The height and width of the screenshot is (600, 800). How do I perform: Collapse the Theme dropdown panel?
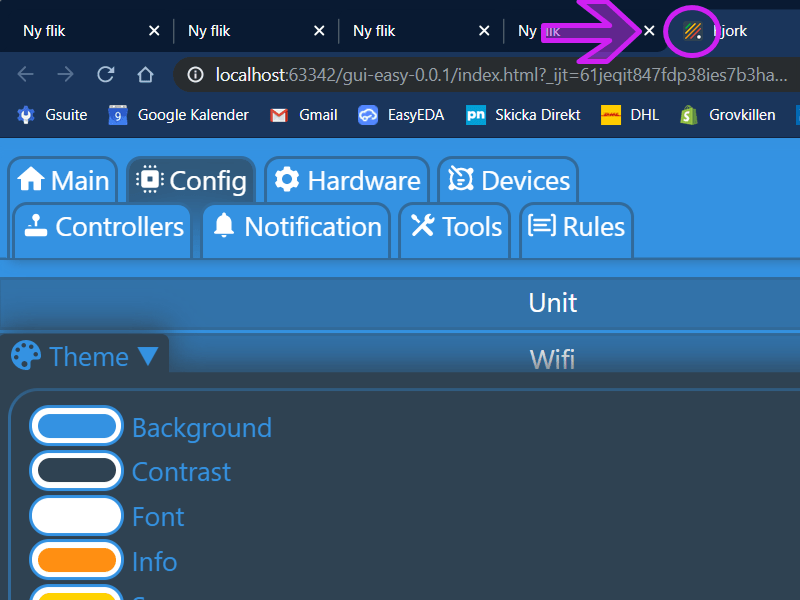click(x=84, y=356)
